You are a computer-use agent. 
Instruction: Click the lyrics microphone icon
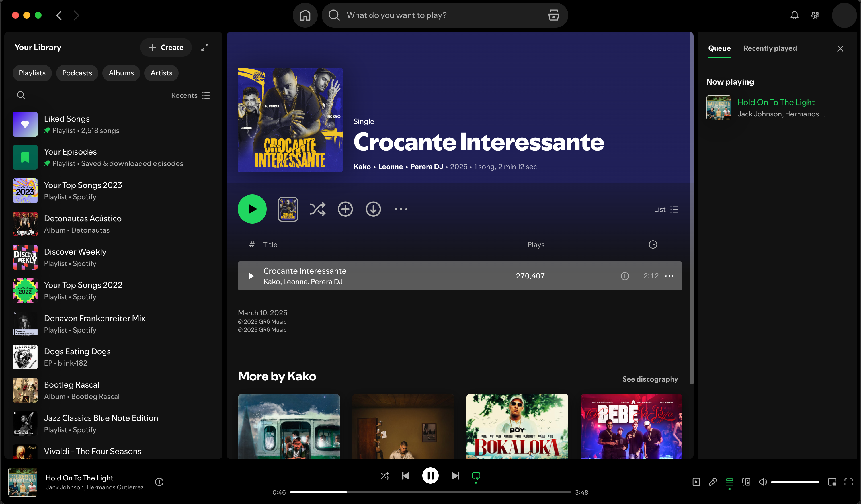coord(713,482)
